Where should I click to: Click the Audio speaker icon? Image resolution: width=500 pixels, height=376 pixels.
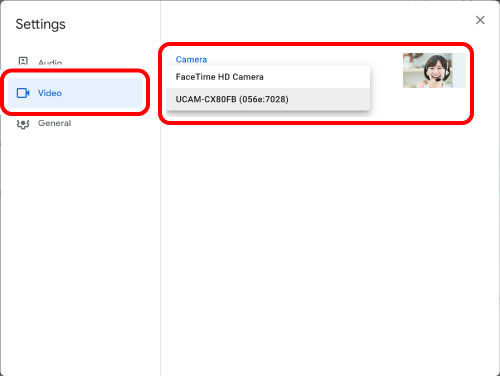[x=23, y=61]
